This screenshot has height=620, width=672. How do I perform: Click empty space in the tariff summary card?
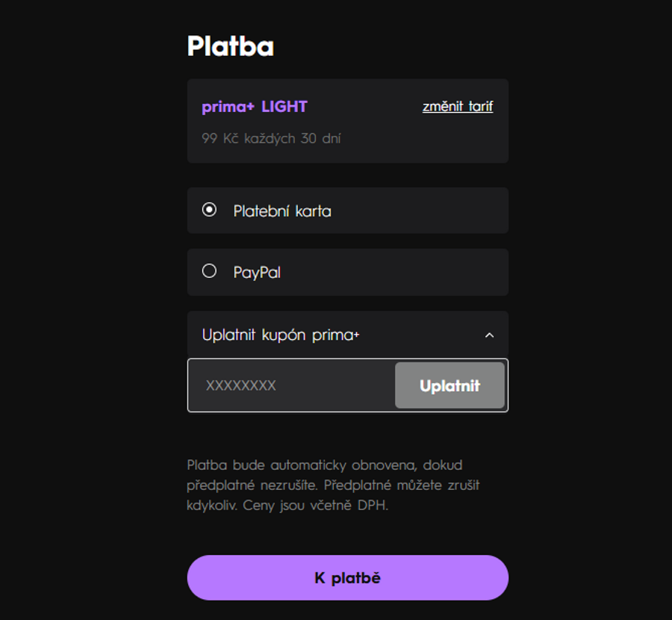pos(418,142)
